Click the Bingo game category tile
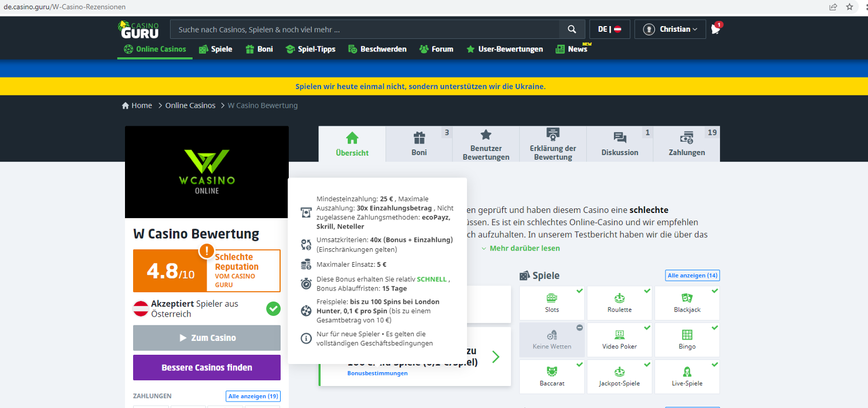Image resolution: width=868 pixels, height=408 pixels. tap(687, 340)
